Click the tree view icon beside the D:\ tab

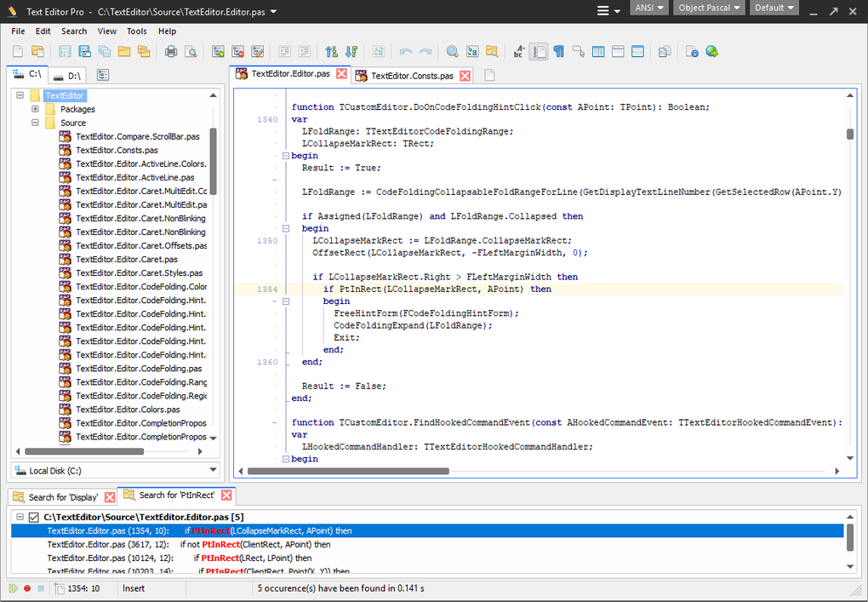coord(103,75)
